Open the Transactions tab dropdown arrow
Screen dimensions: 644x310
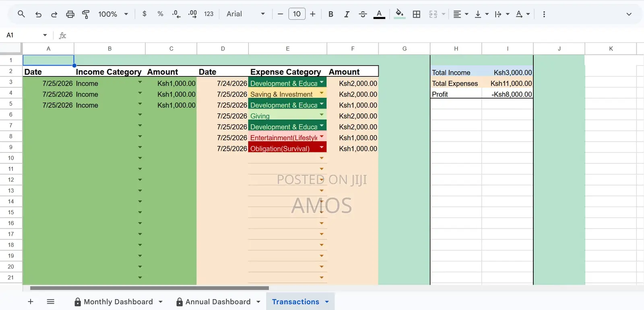tap(327, 302)
